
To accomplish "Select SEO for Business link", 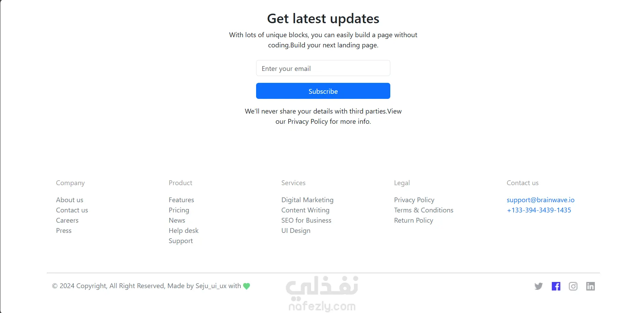I will pyautogui.click(x=306, y=220).
